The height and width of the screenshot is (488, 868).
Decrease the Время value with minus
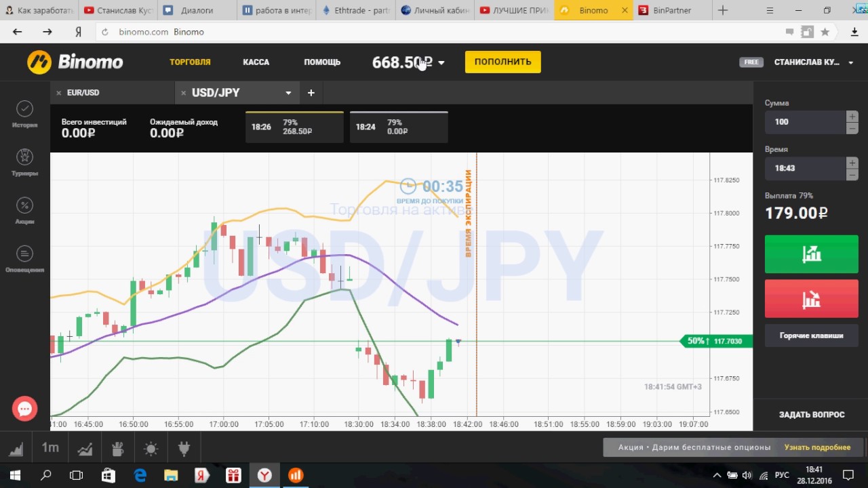click(x=852, y=174)
